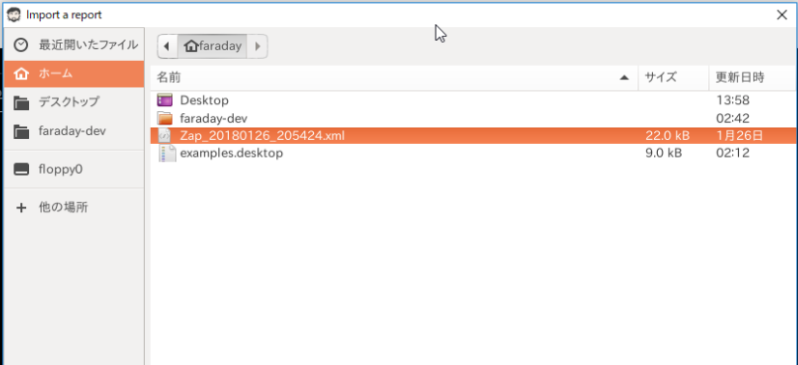
Task: Close the Import a report dialog
Action: pos(782,15)
